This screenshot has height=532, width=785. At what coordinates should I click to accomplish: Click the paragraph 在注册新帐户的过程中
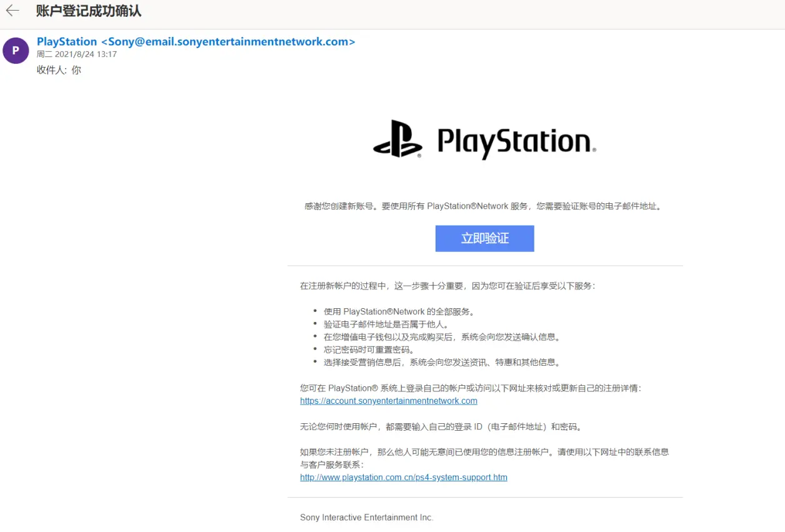448,286
